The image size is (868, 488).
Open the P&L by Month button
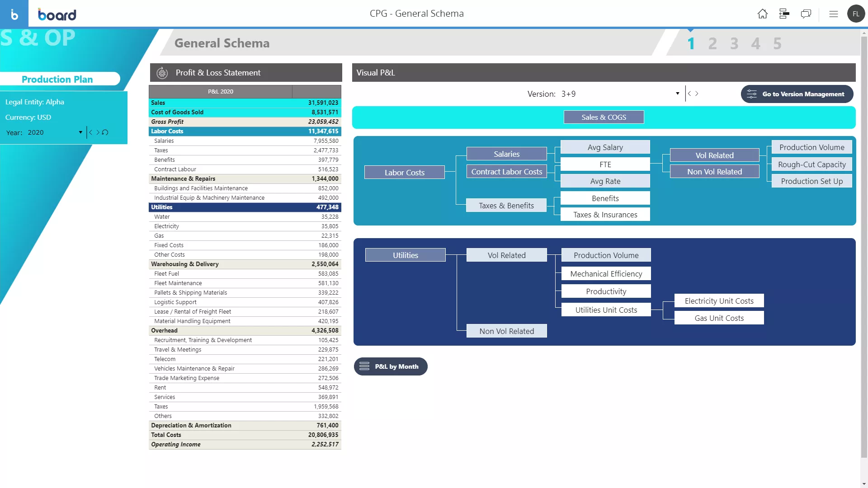390,366
